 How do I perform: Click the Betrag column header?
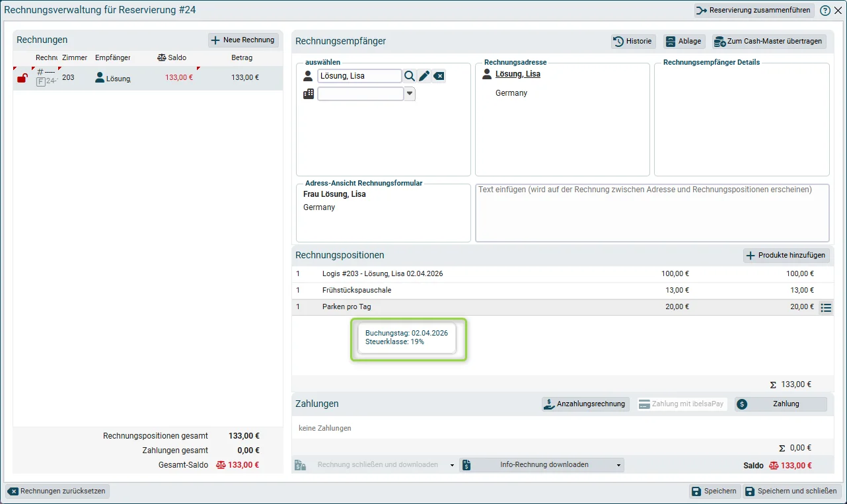tap(242, 57)
